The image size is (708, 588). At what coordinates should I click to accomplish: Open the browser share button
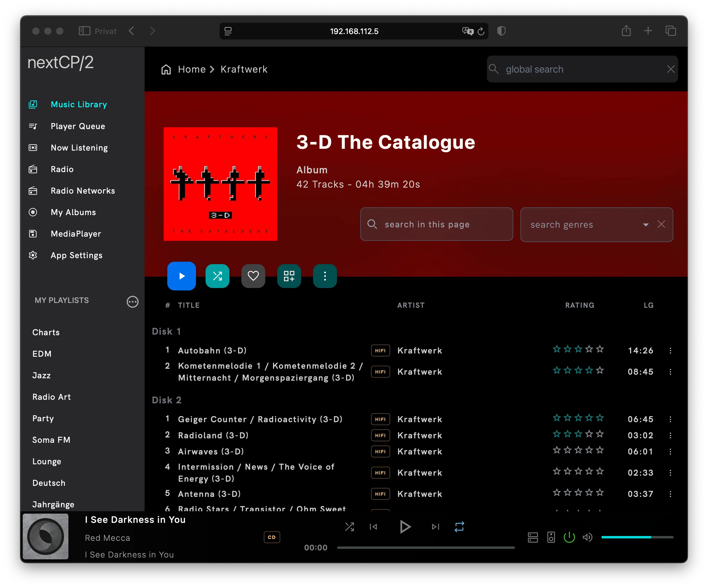pyautogui.click(x=626, y=31)
